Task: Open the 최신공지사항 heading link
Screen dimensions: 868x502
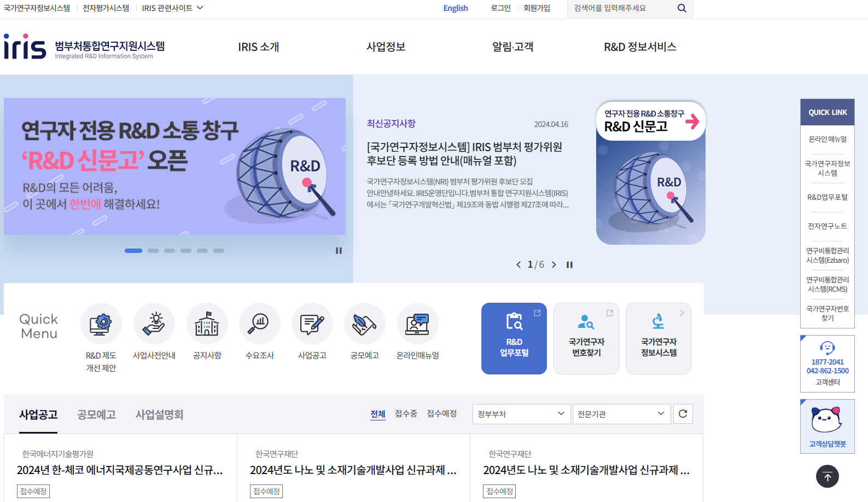Action: [x=391, y=124]
